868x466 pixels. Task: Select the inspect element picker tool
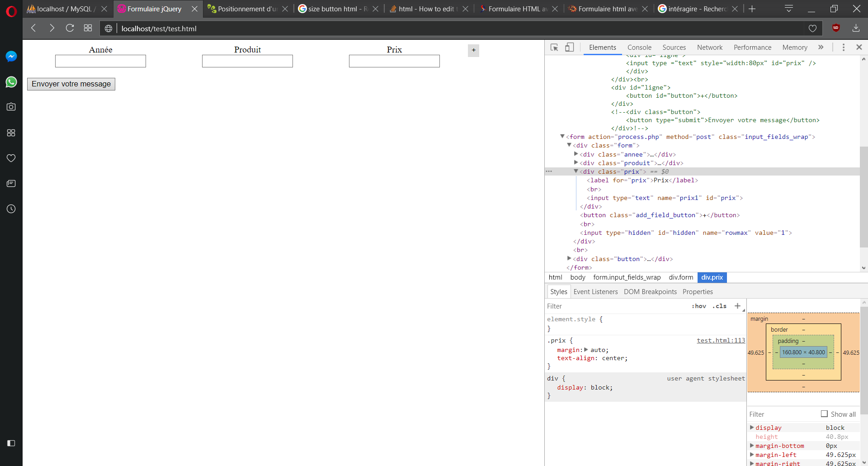click(554, 47)
